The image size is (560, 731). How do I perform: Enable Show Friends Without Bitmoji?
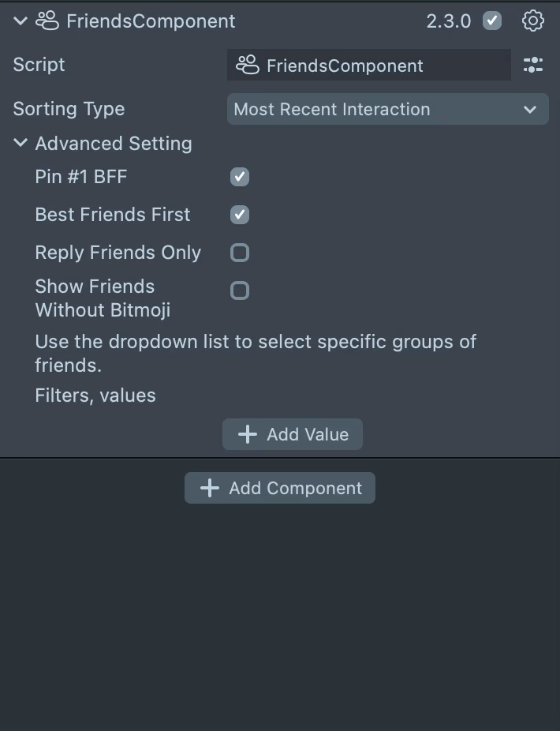click(240, 291)
